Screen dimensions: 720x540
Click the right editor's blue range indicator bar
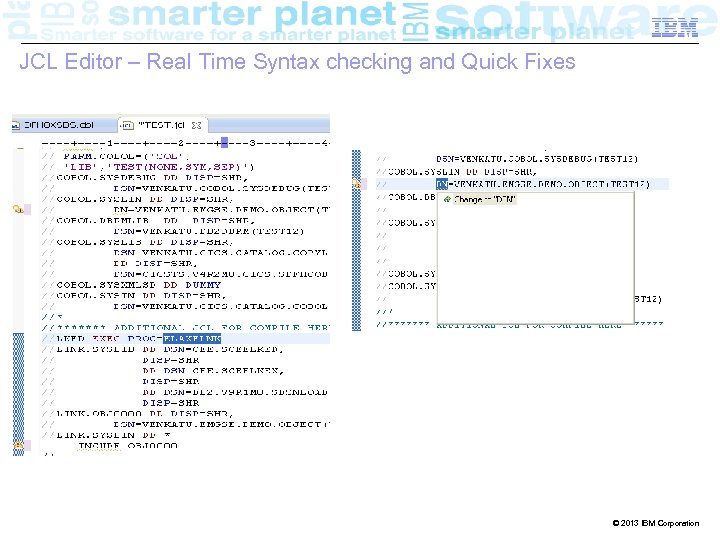pyautogui.click(x=356, y=240)
